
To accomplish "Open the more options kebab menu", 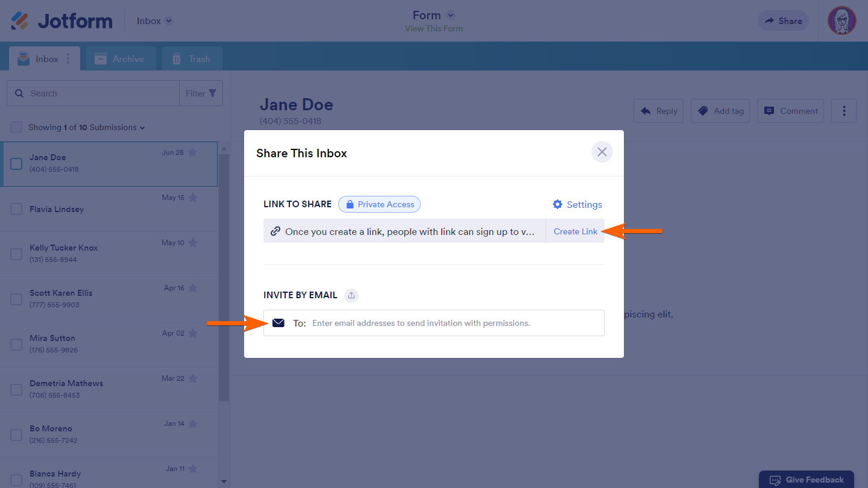I will click(844, 111).
